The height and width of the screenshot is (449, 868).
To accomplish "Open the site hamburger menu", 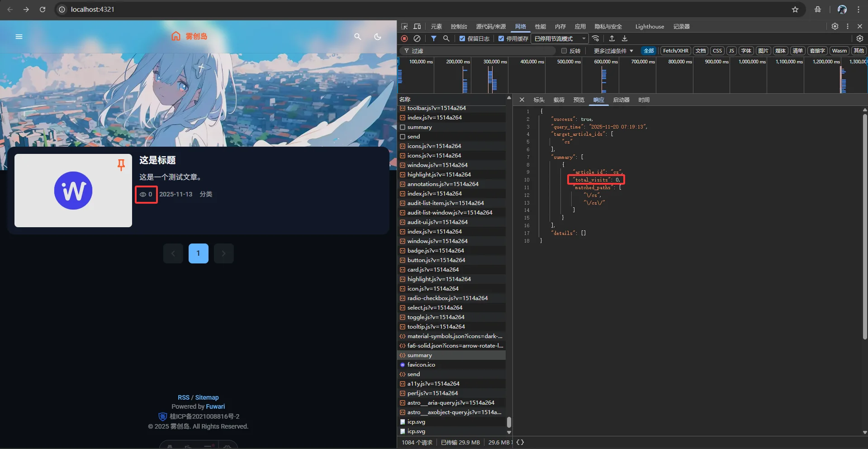I will click(19, 37).
